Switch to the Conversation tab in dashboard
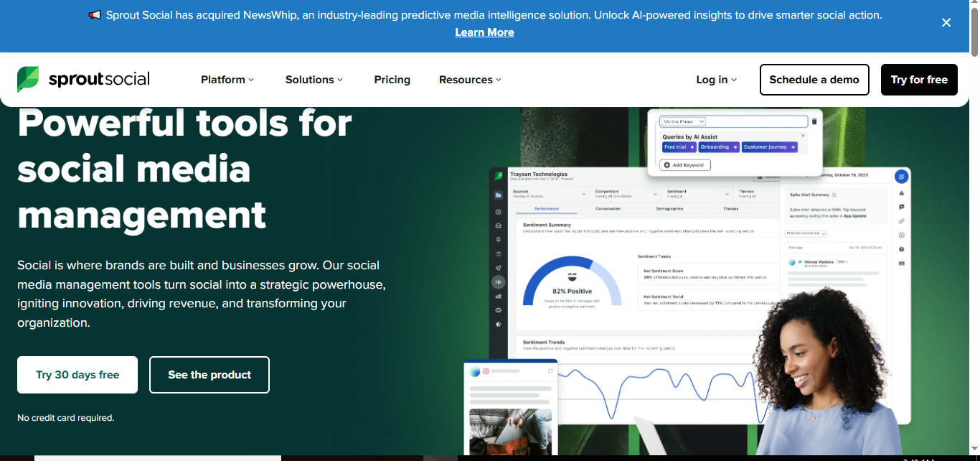The width and height of the screenshot is (980, 461). coord(608,209)
